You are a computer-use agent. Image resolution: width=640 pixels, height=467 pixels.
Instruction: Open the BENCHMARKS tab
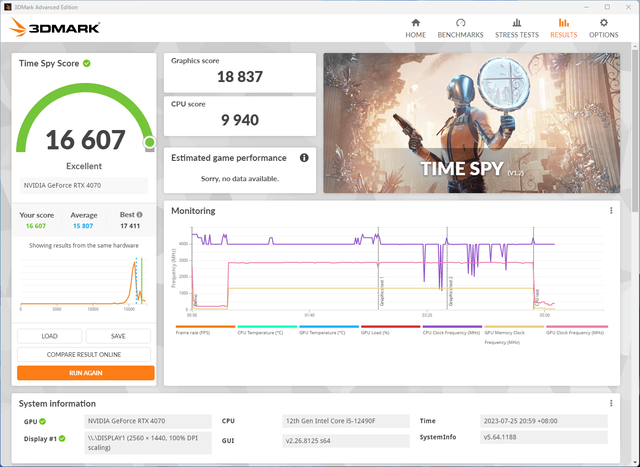460,28
